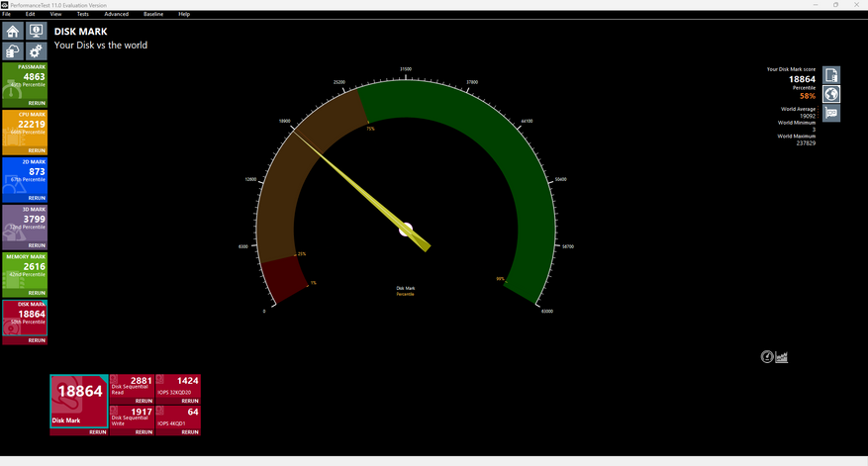Viewport: 868px width, 466px height.
Task: Click the 25% percentile marker on gauge
Action: click(x=301, y=254)
